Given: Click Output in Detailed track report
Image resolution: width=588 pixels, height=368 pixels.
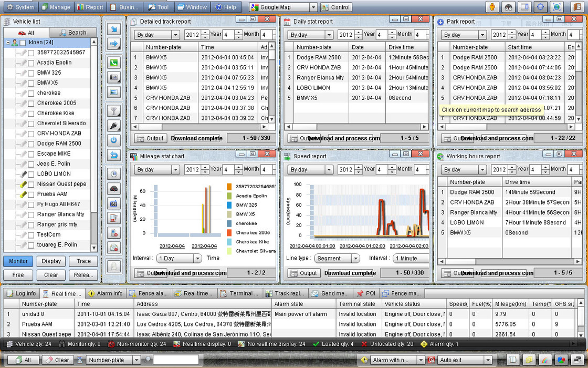Looking at the screenshot, I should click(x=150, y=138).
